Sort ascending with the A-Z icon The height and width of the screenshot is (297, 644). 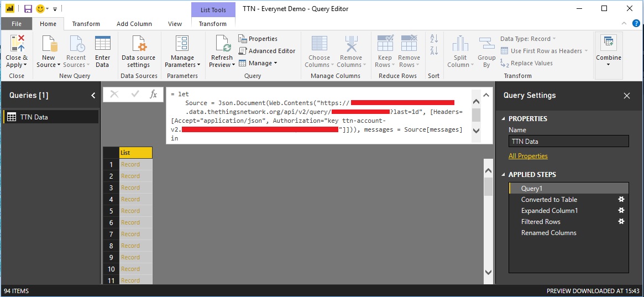(434, 39)
